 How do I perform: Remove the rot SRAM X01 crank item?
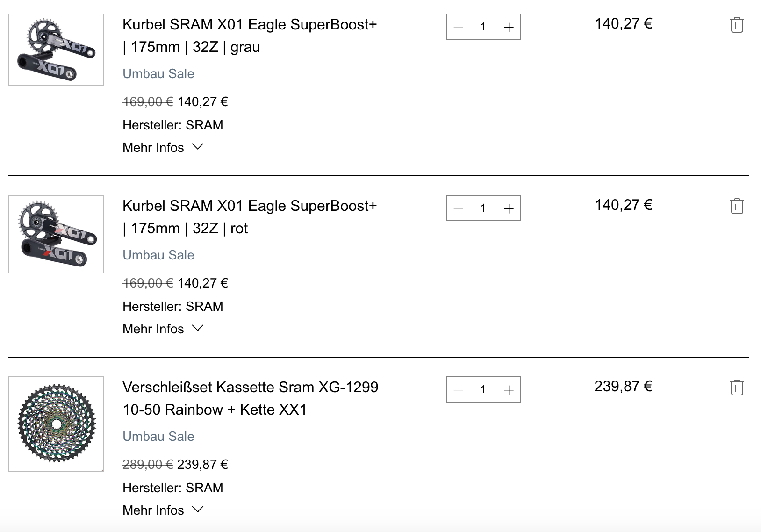click(737, 206)
